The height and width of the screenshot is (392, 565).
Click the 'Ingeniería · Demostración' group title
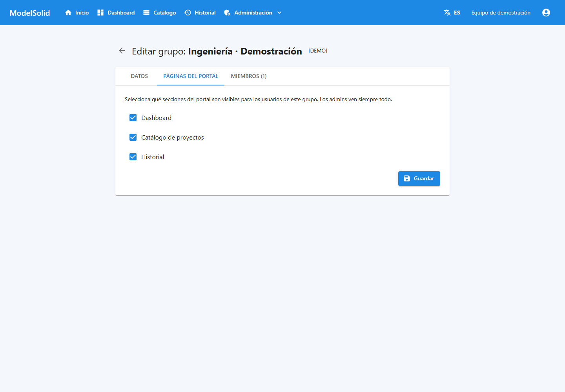(245, 51)
